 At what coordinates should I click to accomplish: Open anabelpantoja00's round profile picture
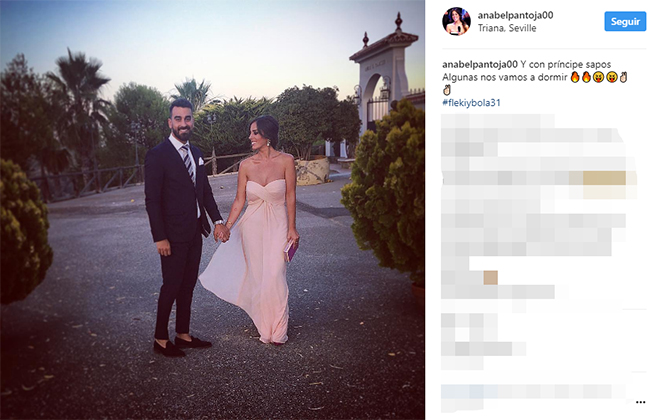point(456,21)
